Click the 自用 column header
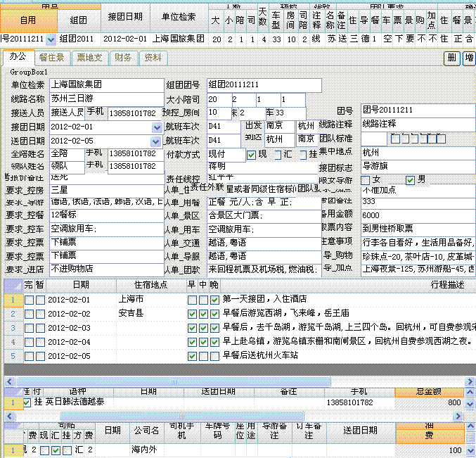 [x=29, y=20]
